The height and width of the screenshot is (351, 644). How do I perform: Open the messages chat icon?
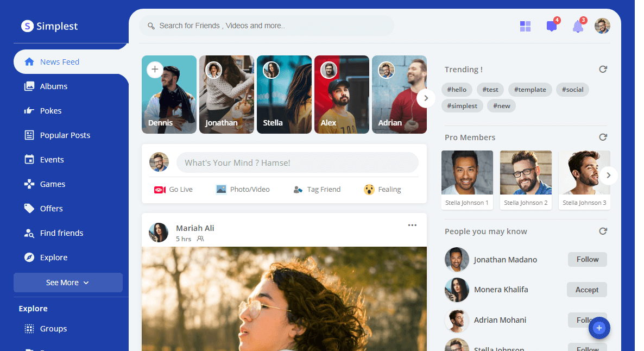point(552,26)
